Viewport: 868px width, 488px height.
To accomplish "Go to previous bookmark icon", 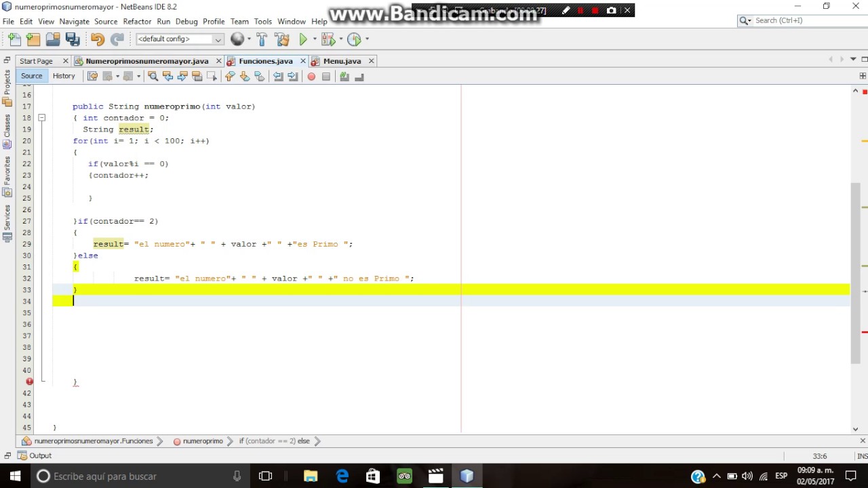I will 230,77.
